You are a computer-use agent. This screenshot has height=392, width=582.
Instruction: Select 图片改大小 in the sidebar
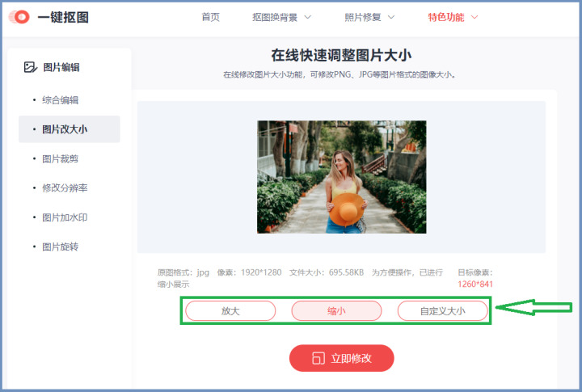click(x=70, y=129)
